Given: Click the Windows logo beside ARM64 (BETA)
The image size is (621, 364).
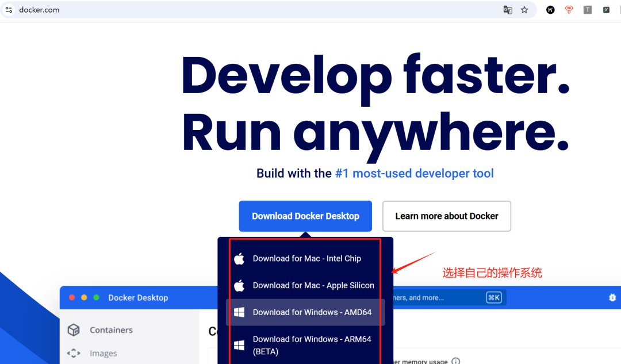Looking at the screenshot, I should click(239, 345).
